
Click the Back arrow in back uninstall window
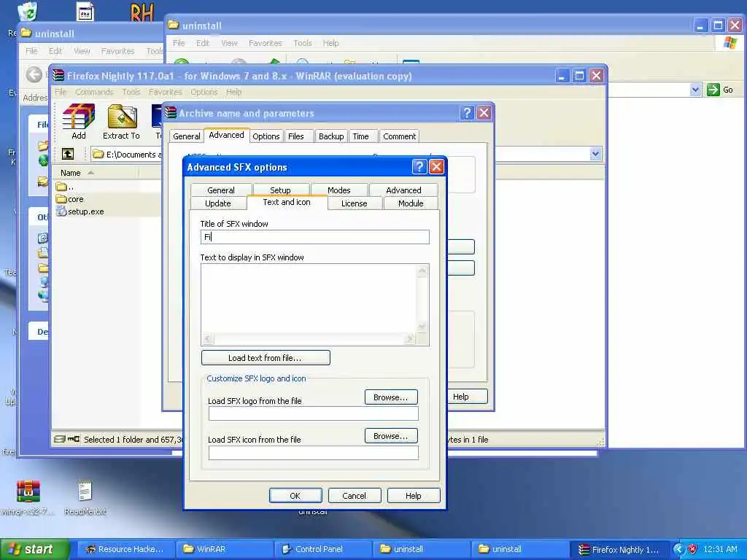(x=34, y=75)
